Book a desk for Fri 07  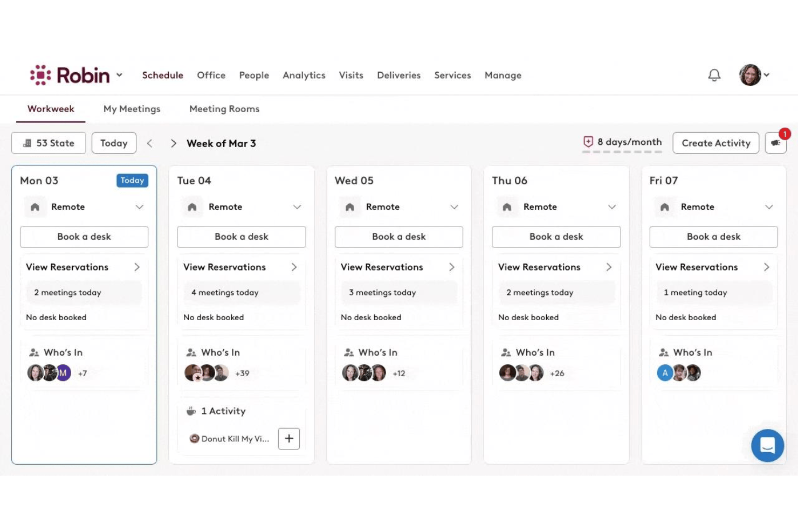714,237
